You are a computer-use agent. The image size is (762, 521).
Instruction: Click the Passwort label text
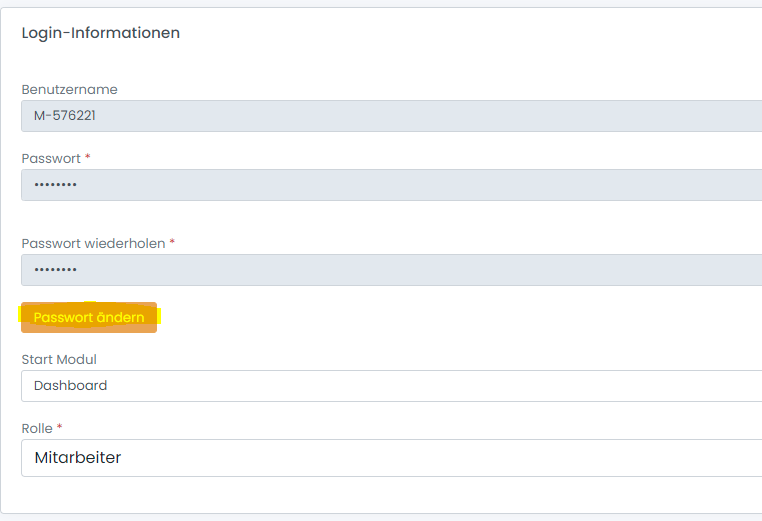51,159
